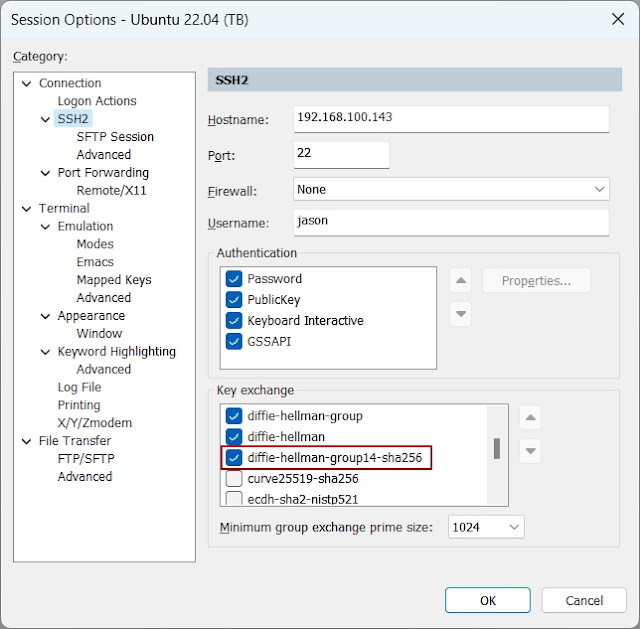The height and width of the screenshot is (629, 640).
Task: Select Advanced under Keyword Highlighting
Action: point(104,369)
